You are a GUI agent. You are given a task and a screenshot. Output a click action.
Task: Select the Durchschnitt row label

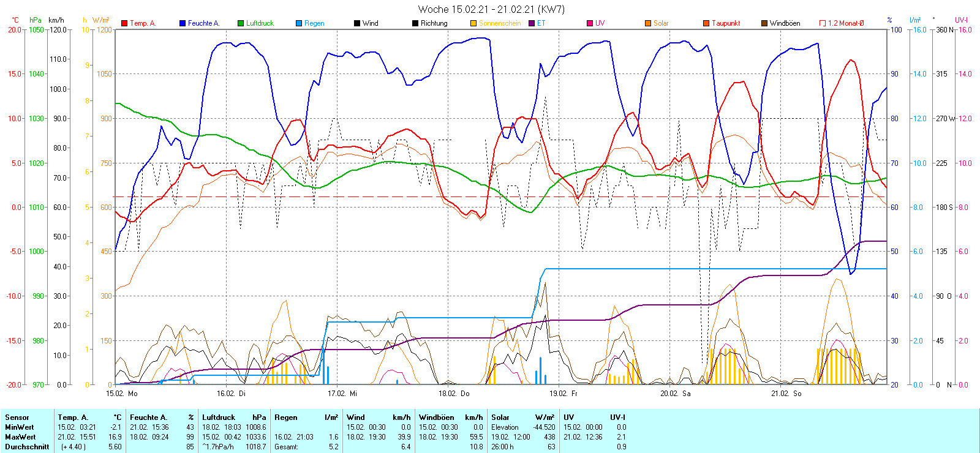pos(27,447)
